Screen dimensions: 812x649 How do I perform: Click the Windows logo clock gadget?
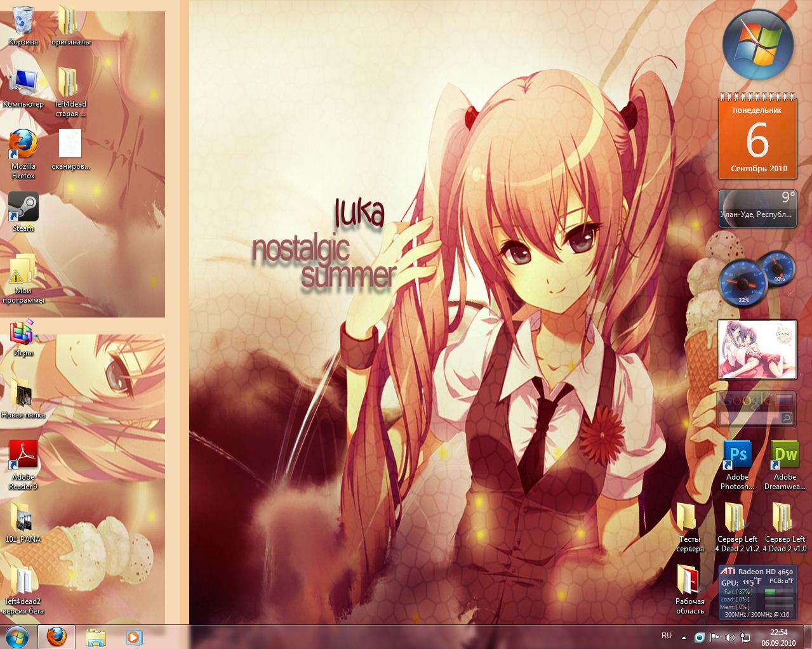click(758, 44)
